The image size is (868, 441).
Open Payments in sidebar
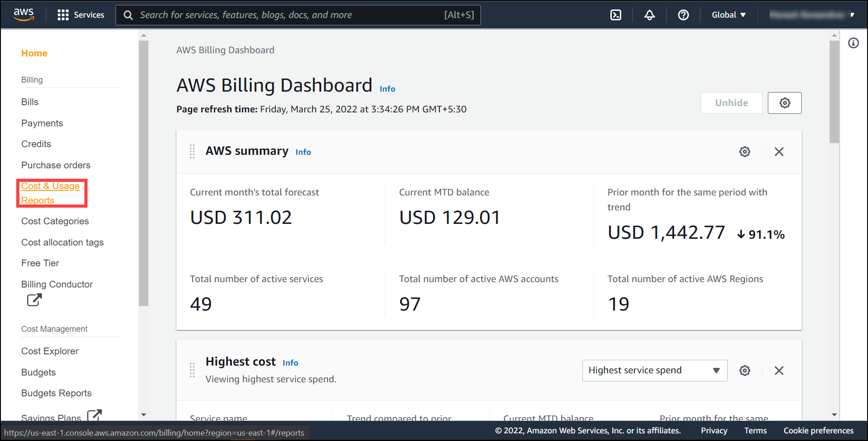(42, 123)
